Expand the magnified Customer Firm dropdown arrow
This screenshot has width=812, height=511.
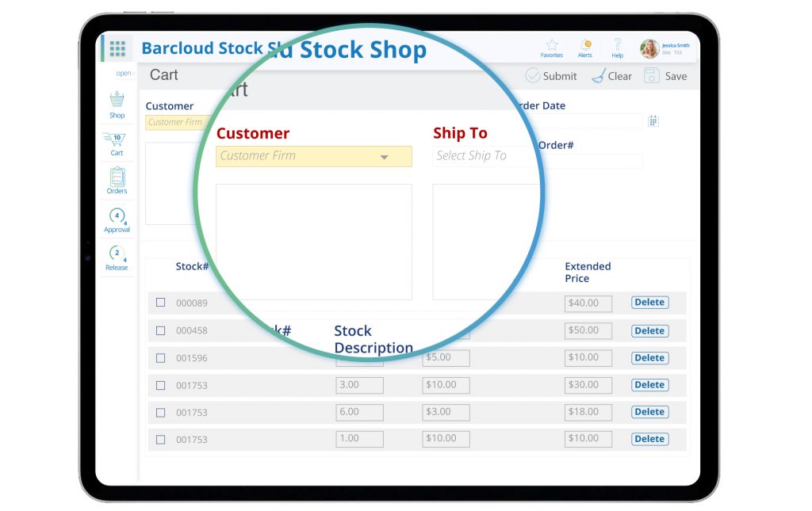(x=385, y=157)
